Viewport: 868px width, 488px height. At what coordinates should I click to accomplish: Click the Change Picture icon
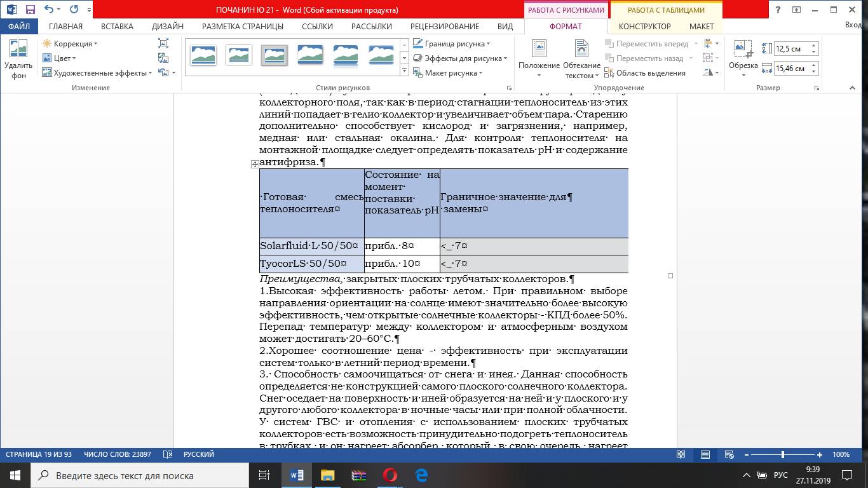pyautogui.click(x=163, y=58)
